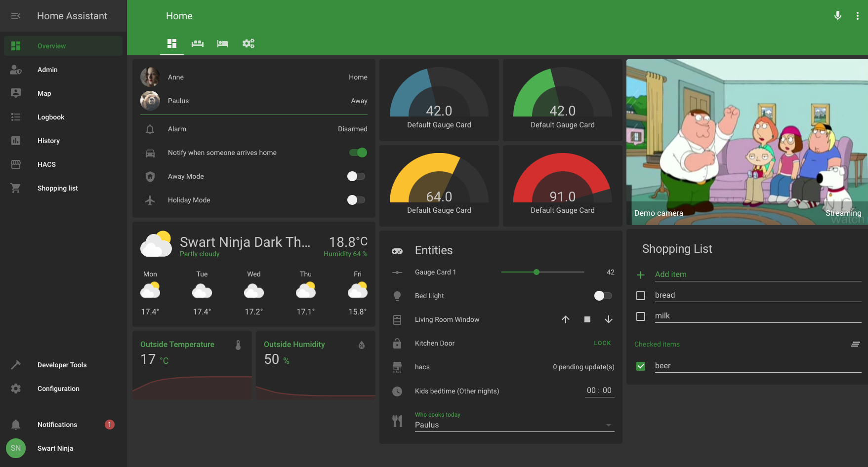The image size is (868, 467).
Task: Disable notify when someone arrives home
Action: (358, 153)
